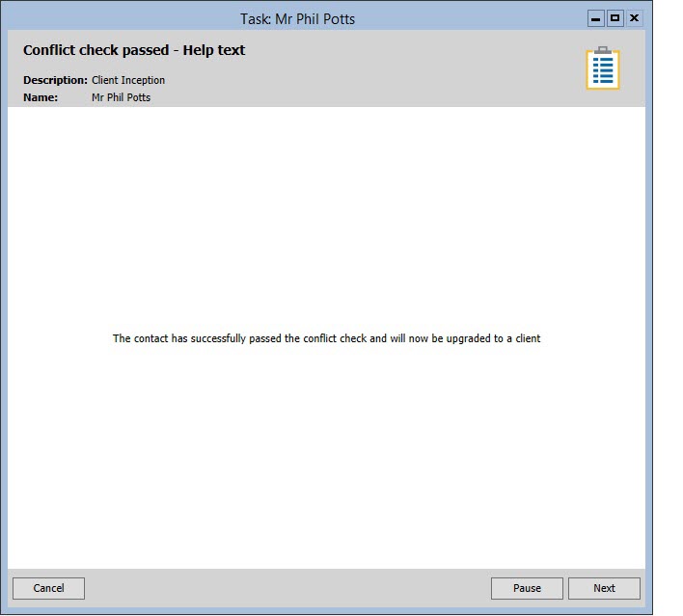
Task: Maximize the Task window
Action: [615, 18]
